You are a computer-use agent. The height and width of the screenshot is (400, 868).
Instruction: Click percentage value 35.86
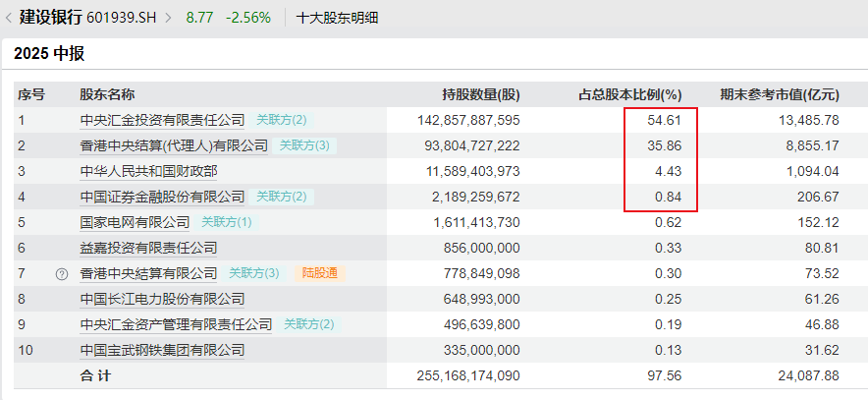[665, 145]
